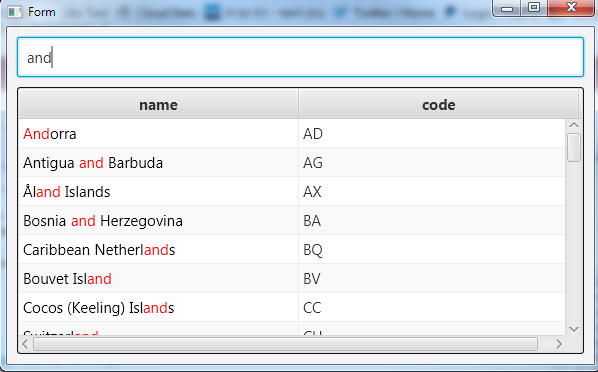Click the Form window icon in title bar

pos(15,11)
